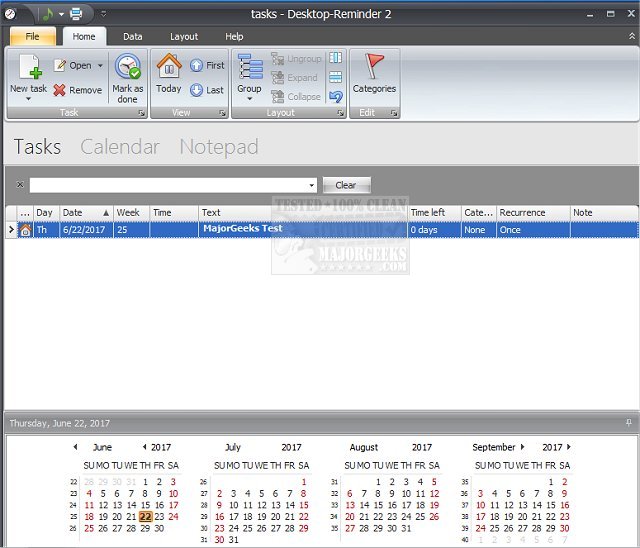This screenshot has height=548, width=640.
Task: Switch to the Data ribbon tab
Action: (133, 37)
